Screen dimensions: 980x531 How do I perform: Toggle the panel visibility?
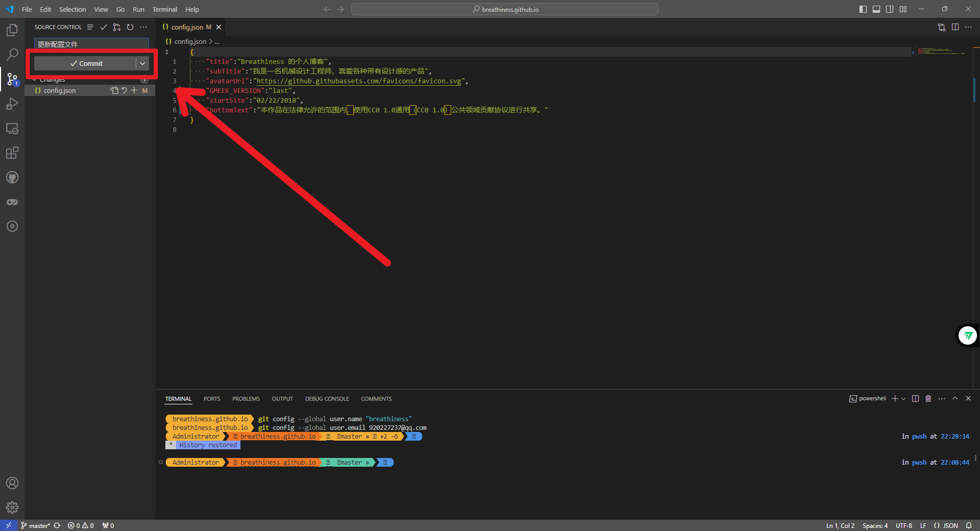pyautogui.click(x=876, y=9)
